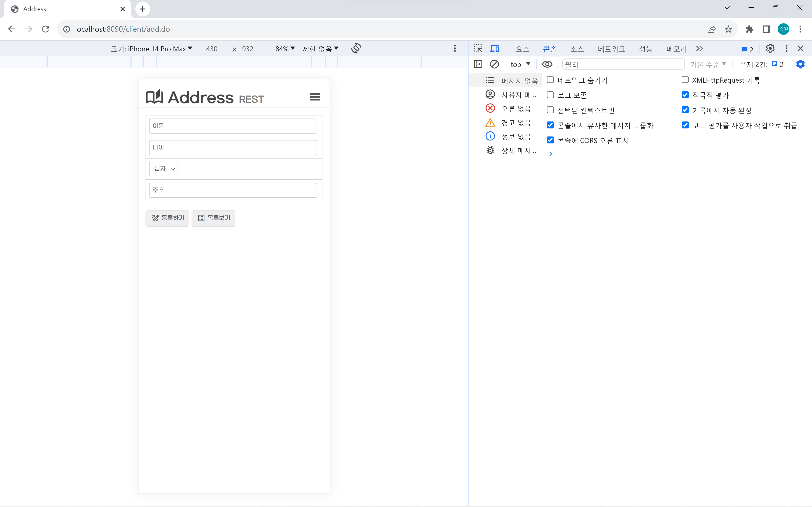Viewport: 812px width, 507px height.
Task: Click the 목록보기 button
Action: [x=213, y=218]
